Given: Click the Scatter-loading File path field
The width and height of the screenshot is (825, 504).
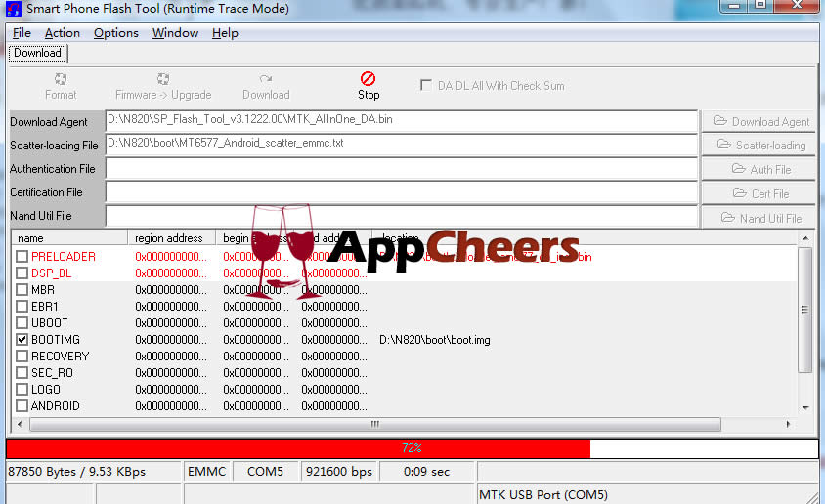Looking at the screenshot, I should (x=401, y=145).
